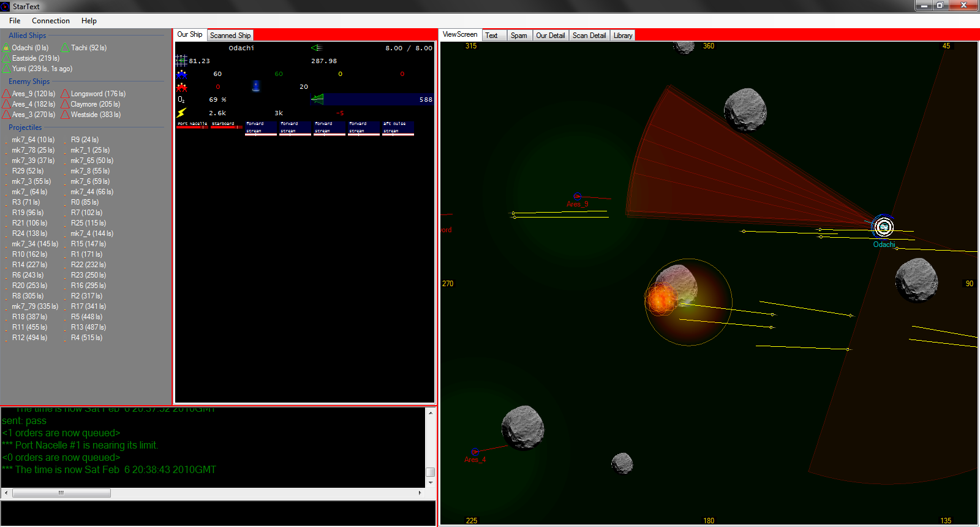
Task: Click the yellow lightning power icon
Action: [x=181, y=113]
